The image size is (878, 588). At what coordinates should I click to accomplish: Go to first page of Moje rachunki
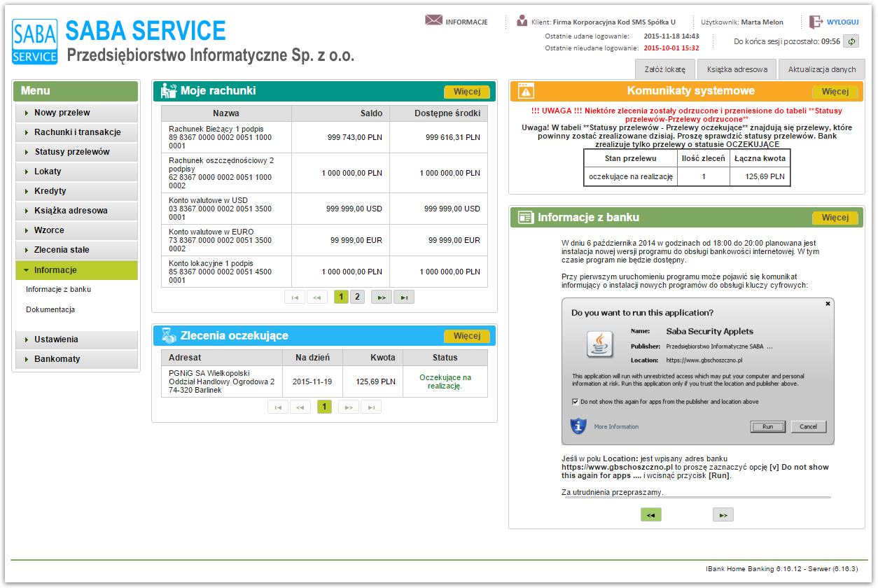tap(295, 297)
